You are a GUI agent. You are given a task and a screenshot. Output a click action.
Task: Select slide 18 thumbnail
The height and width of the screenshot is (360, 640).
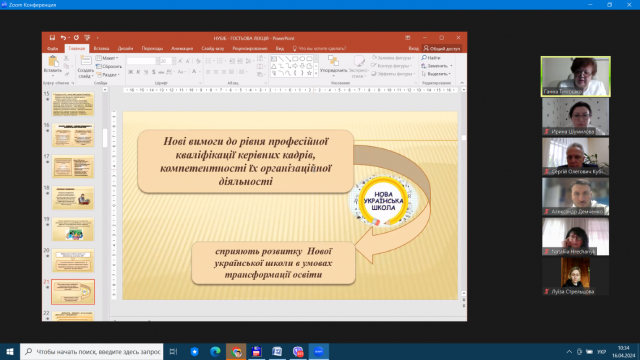[x=73, y=198]
